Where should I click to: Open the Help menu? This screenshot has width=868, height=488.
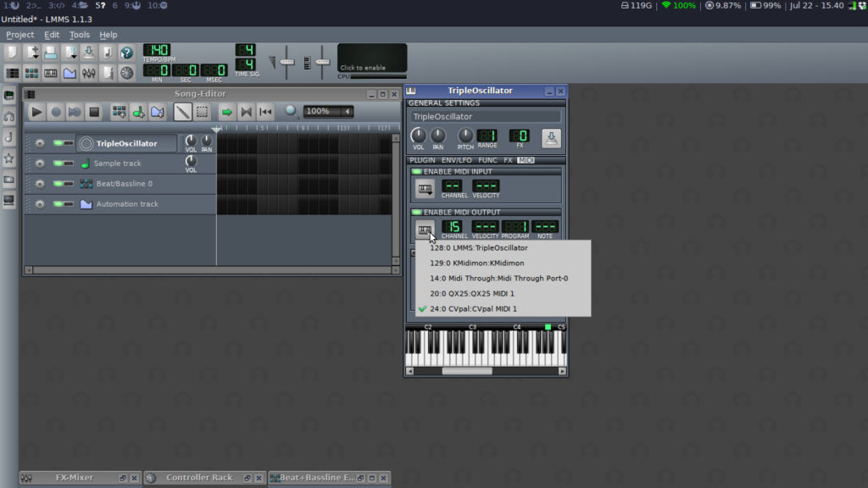(108, 35)
